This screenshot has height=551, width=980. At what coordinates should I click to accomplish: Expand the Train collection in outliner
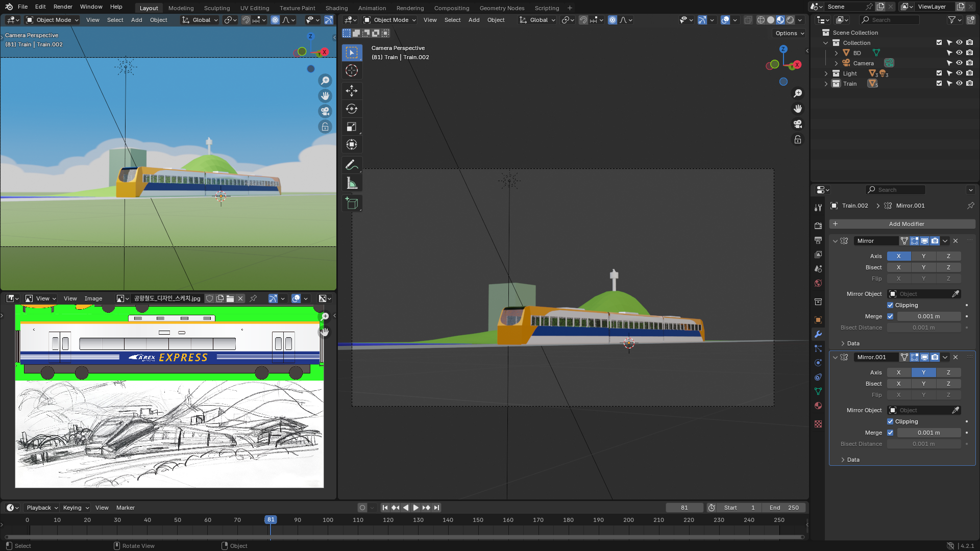coord(826,84)
